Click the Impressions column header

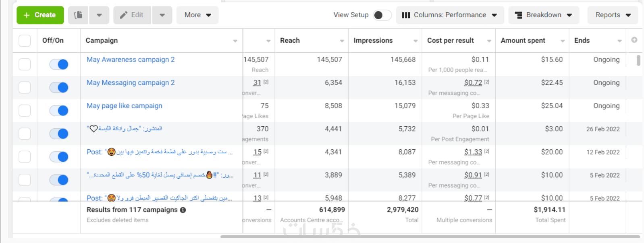373,40
